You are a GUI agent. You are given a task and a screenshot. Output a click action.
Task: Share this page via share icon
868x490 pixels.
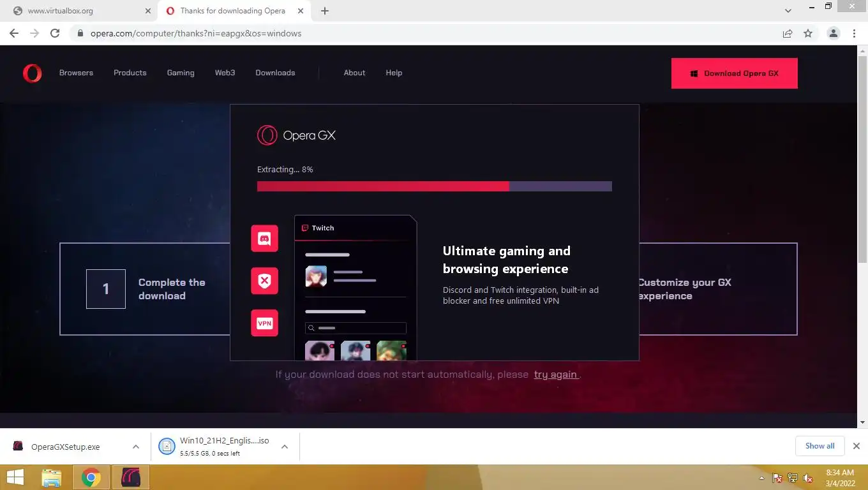[x=788, y=33]
